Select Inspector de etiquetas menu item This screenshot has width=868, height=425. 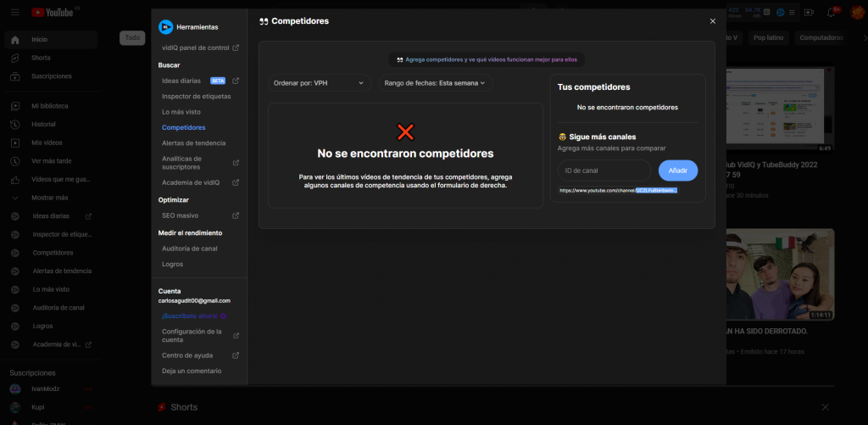point(196,96)
